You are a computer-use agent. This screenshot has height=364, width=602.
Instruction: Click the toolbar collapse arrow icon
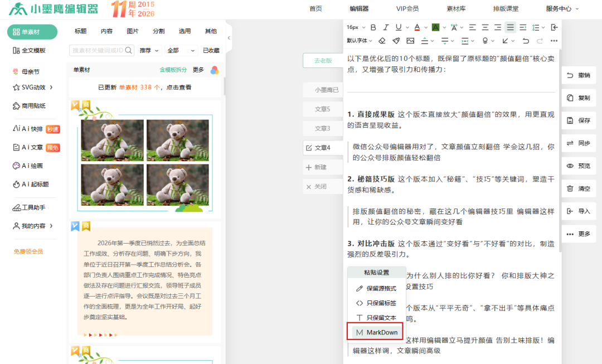554,27
